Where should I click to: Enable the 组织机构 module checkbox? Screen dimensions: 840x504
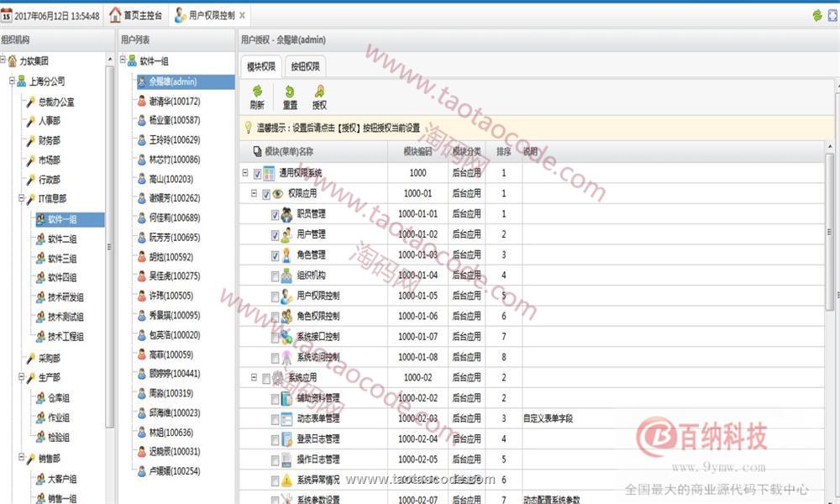point(276,276)
